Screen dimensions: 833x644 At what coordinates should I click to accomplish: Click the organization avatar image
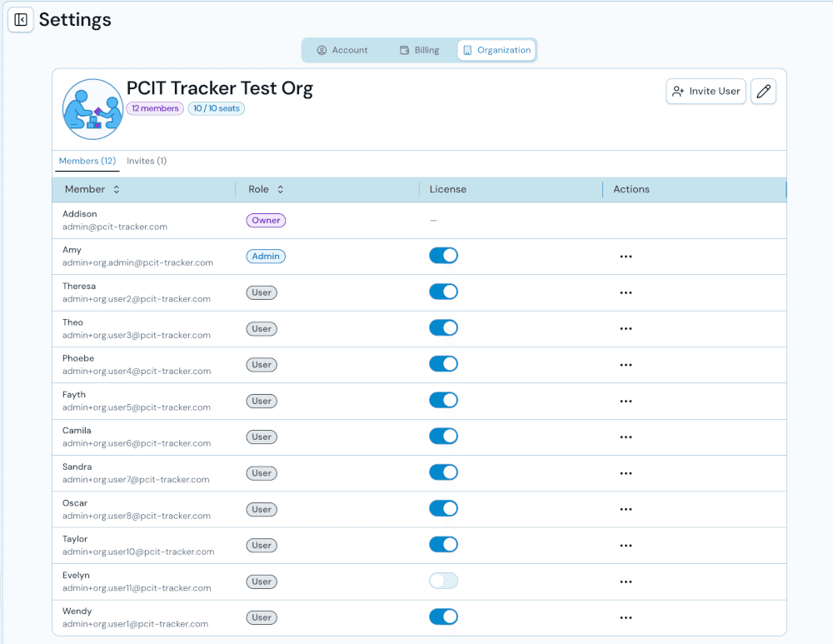click(92, 108)
